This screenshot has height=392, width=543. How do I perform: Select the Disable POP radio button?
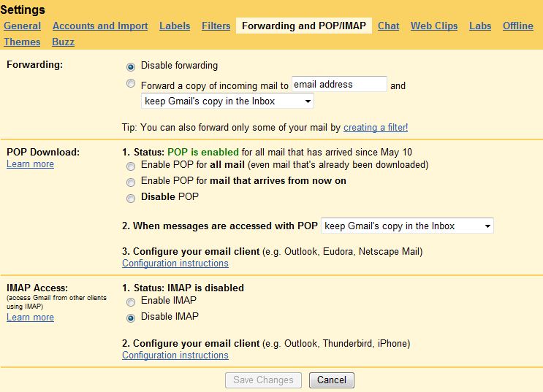131,199
